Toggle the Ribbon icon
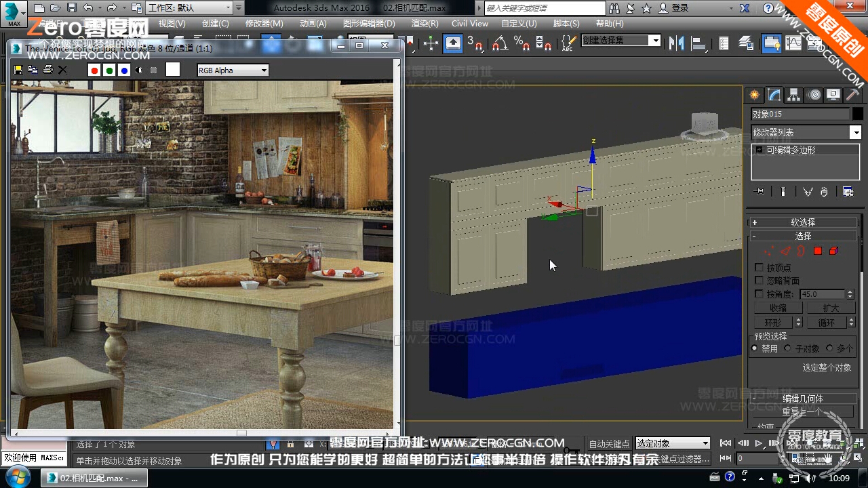The height and width of the screenshot is (488, 868). (x=771, y=43)
